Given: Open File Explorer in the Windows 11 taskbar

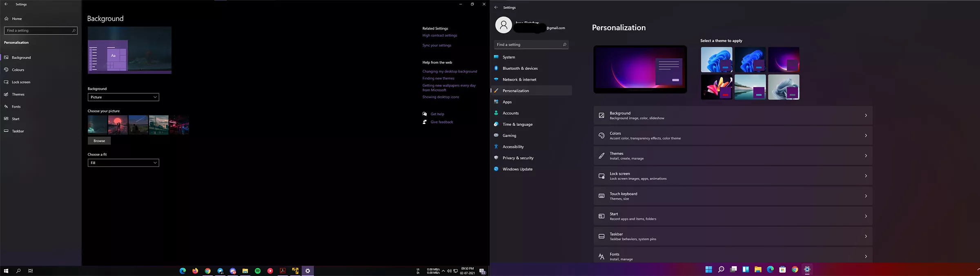Looking at the screenshot, I should [758, 269].
